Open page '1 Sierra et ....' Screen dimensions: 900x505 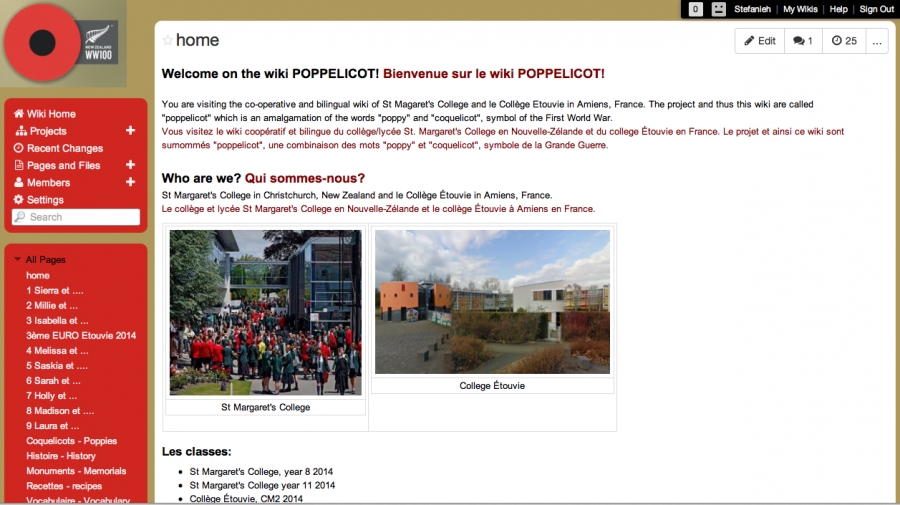pos(55,290)
